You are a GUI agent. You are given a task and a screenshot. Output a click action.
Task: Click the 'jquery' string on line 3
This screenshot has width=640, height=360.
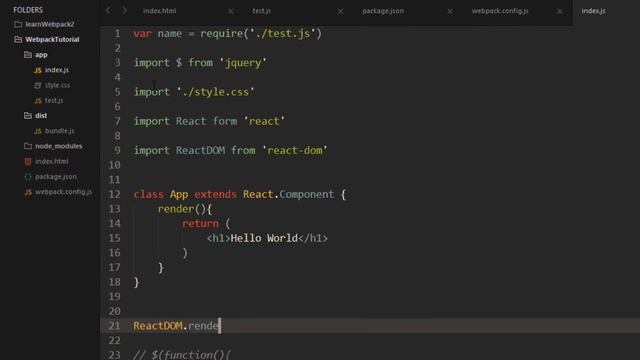243,63
